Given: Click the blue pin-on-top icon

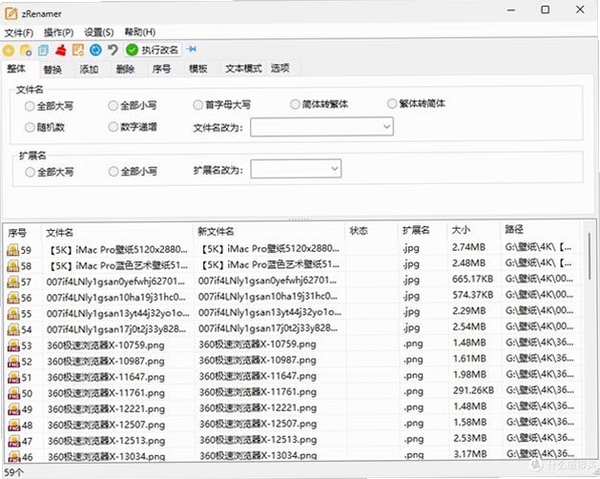Looking at the screenshot, I should (x=192, y=49).
